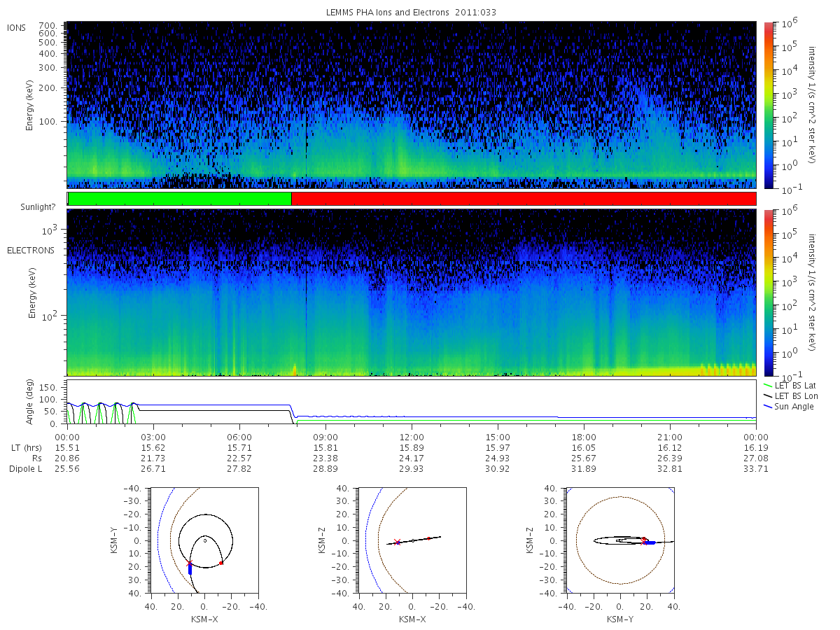Click the '09:00' time axis label
Screen dimensions: 840x630
pyautogui.click(x=325, y=436)
